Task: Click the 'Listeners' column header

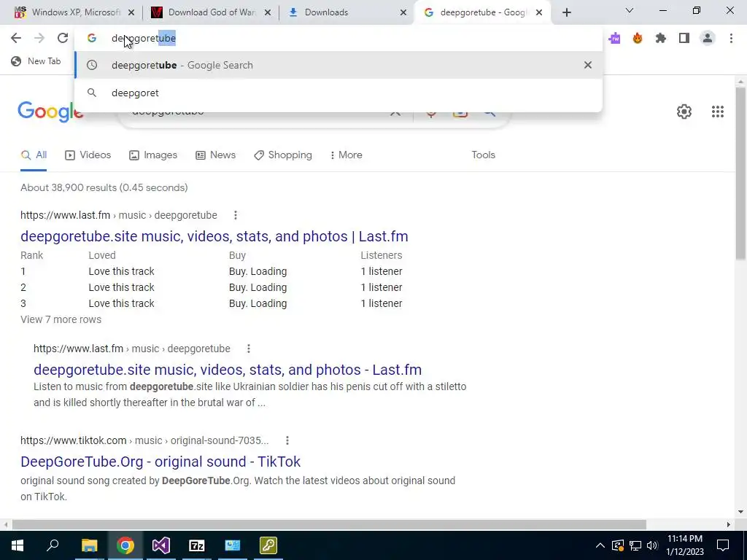Action: [x=381, y=255]
